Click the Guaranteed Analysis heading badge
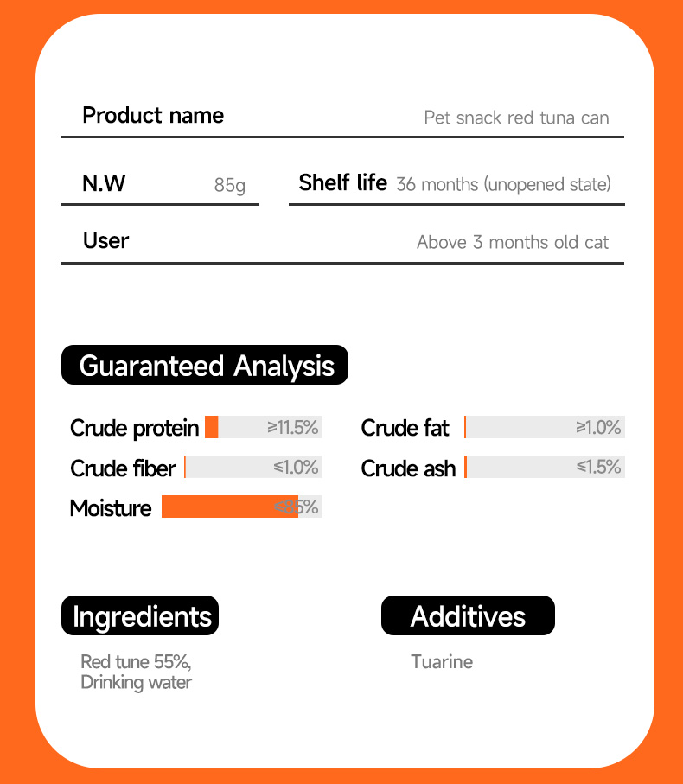The height and width of the screenshot is (784, 683). [x=205, y=365]
